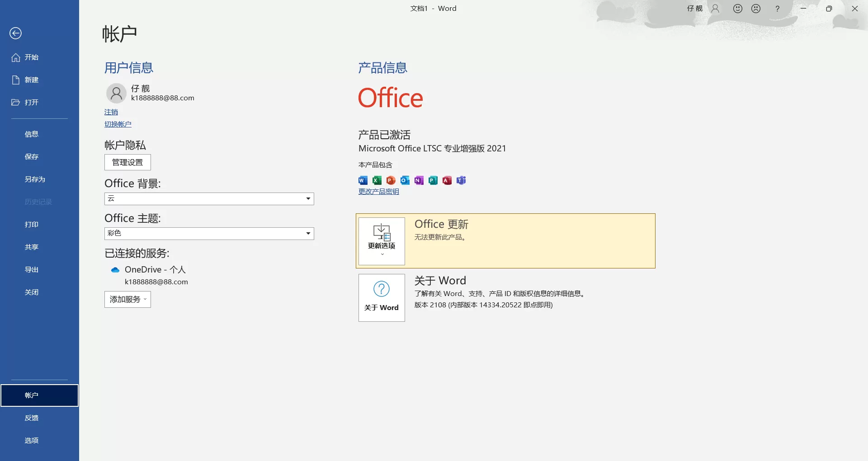Viewport: 868px width, 461px height.
Task: Open the Office 主题 dropdown
Action: point(307,234)
